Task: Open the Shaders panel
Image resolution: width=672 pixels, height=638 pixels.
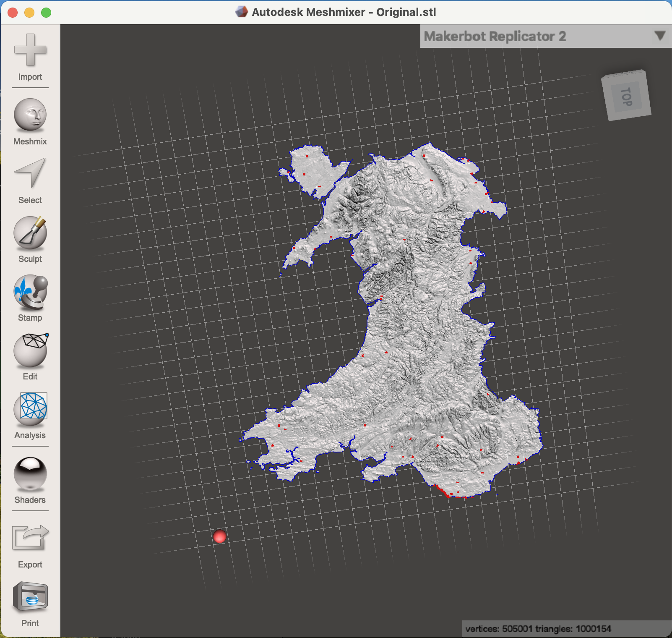Action: pos(30,481)
